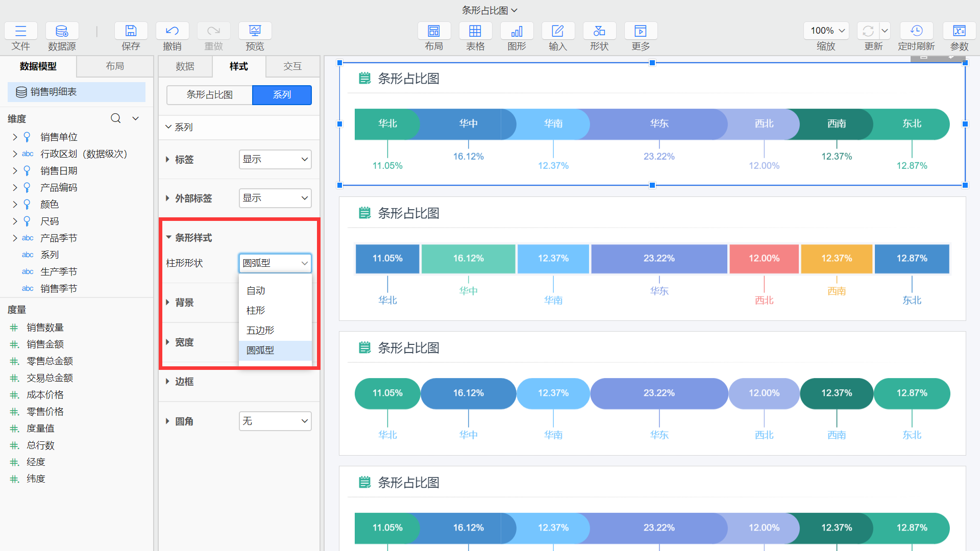
Task: Open the Chart graphics icon
Action: [517, 31]
